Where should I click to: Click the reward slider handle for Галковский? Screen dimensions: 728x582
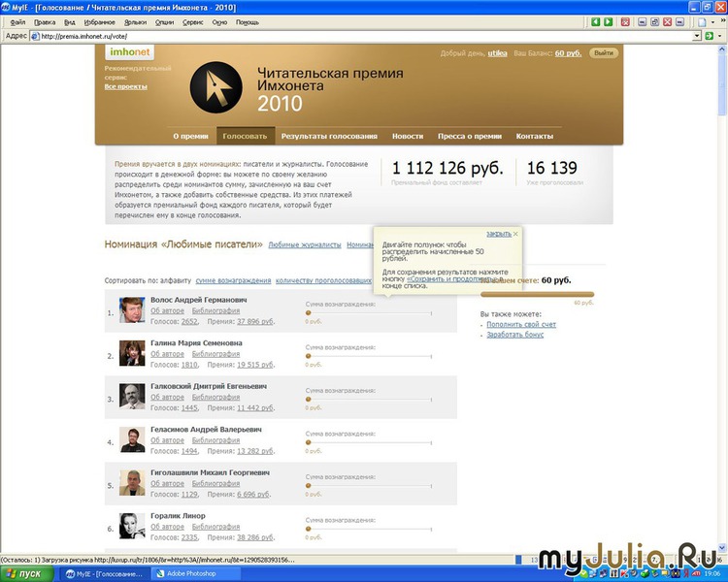[x=309, y=400]
